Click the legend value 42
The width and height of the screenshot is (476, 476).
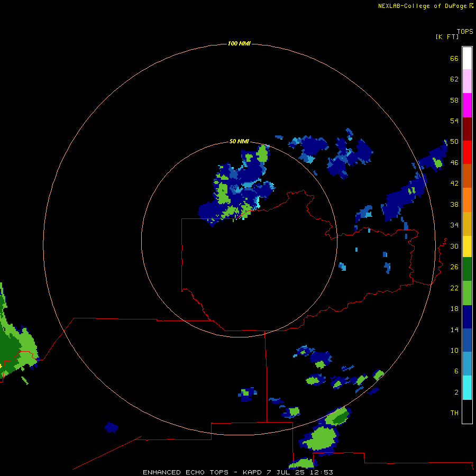pos(454,184)
